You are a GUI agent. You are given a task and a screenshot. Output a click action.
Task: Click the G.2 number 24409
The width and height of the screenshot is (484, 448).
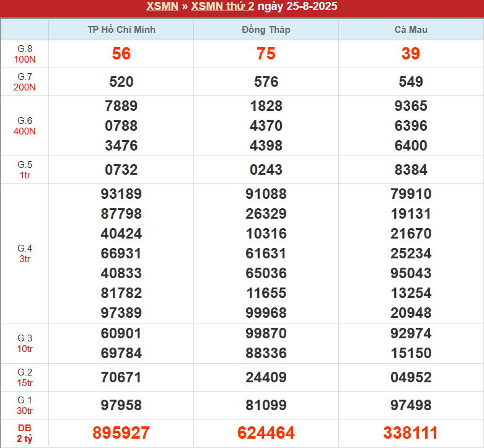pos(266,377)
